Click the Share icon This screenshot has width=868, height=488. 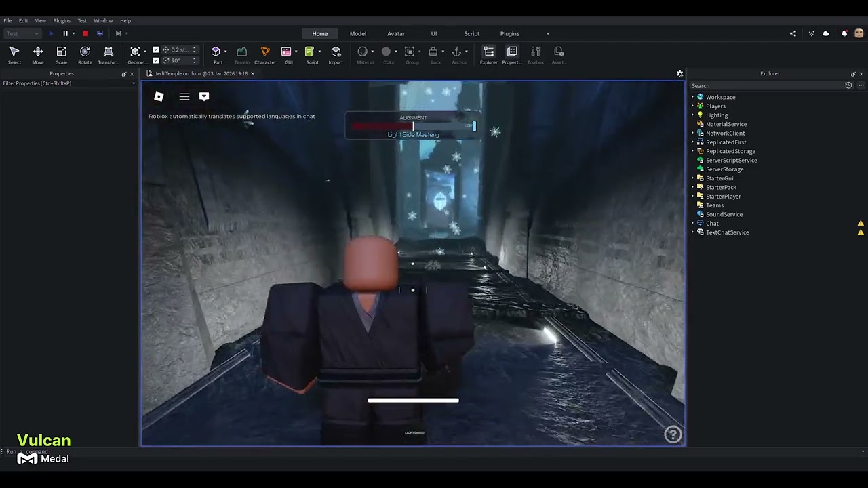[793, 33]
